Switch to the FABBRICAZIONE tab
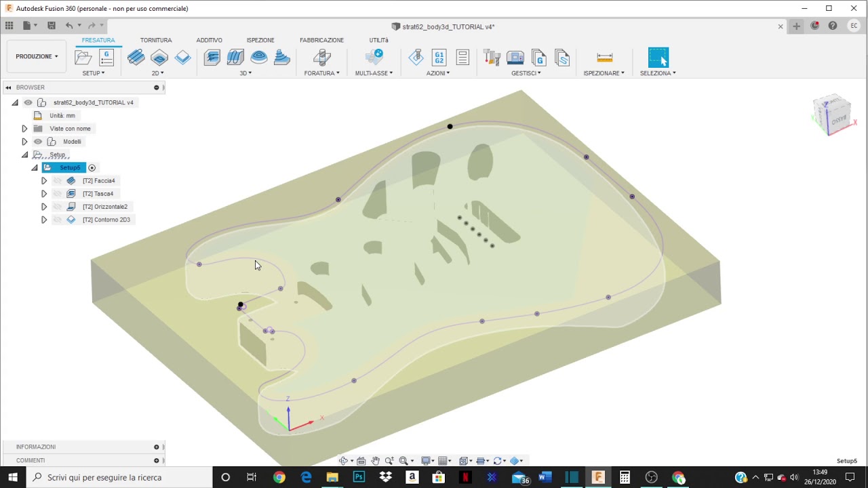 pos(321,41)
